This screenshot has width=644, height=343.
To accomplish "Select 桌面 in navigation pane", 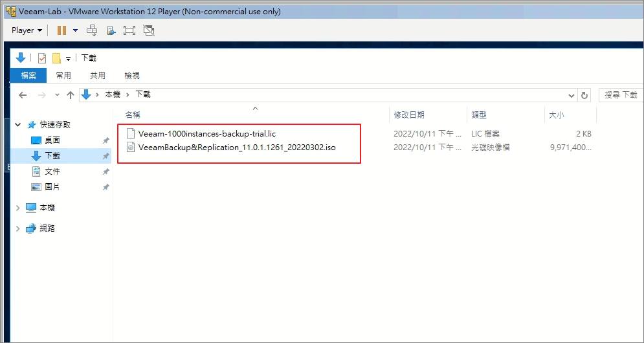I will tap(52, 140).
